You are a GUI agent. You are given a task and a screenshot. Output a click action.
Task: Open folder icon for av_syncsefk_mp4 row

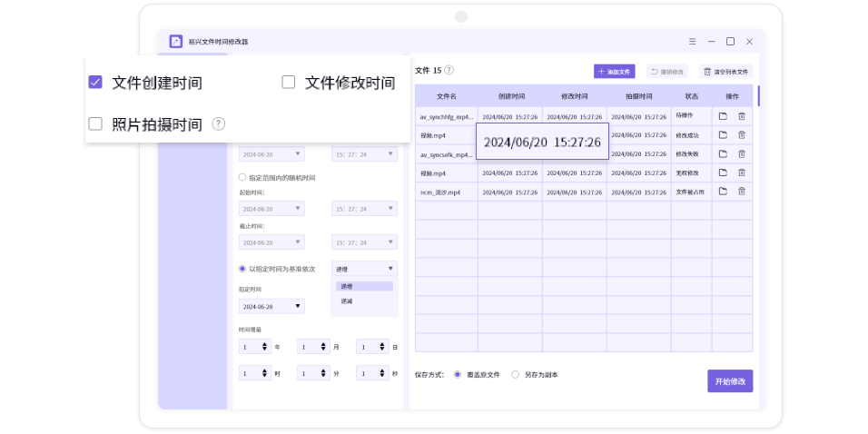click(x=723, y=153)
